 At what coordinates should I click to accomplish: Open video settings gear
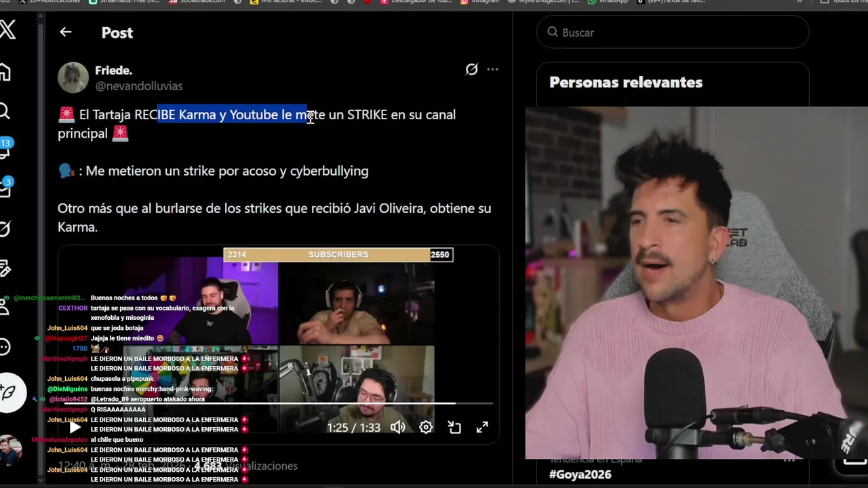426,427
